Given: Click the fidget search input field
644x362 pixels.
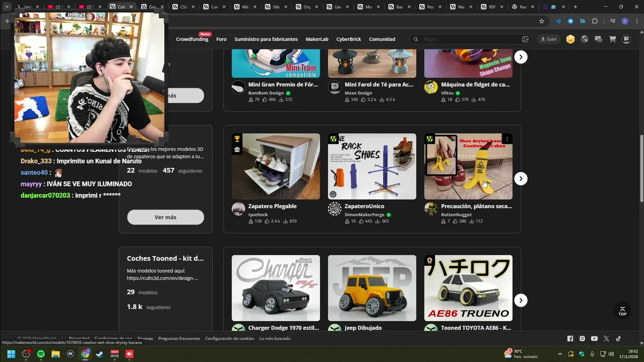Looking at the screenshot, I should tap(470, 39).
